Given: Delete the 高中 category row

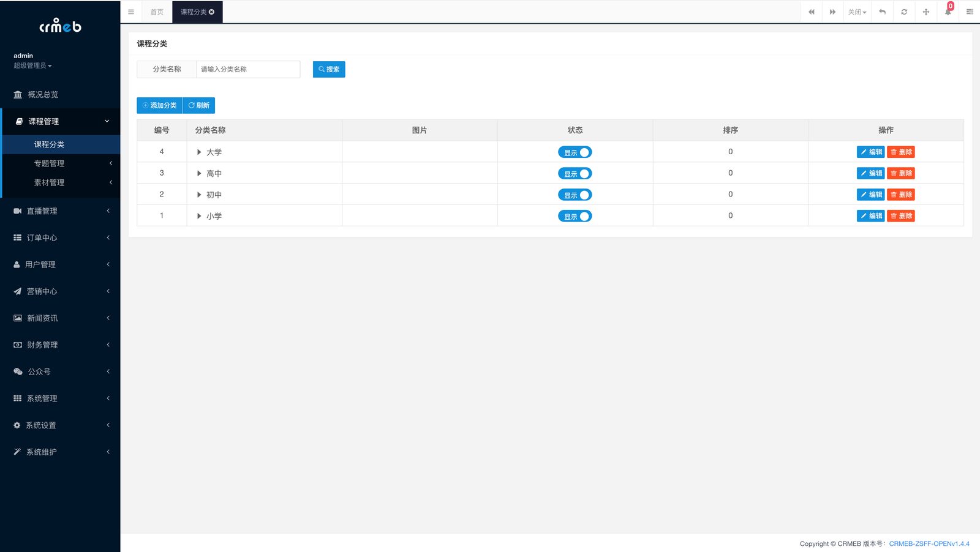Looking at the screenshot, I should 901,173.
